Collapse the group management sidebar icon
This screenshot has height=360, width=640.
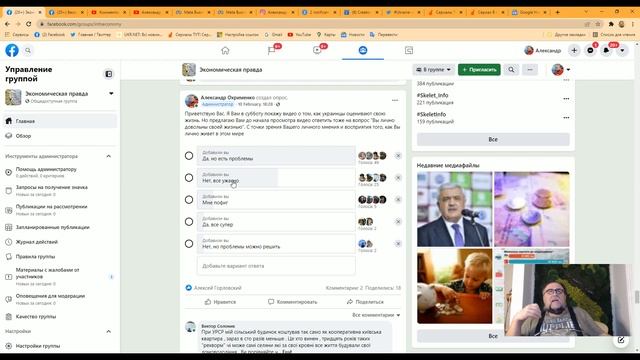click(109, 74)
